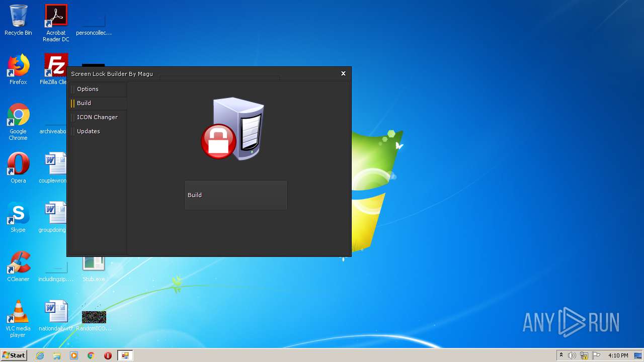The height and width of the screenshot is (362, 644).
Task: Open nationdaily.rtf document
Action: pyautogui.click(x=56, y=316)
